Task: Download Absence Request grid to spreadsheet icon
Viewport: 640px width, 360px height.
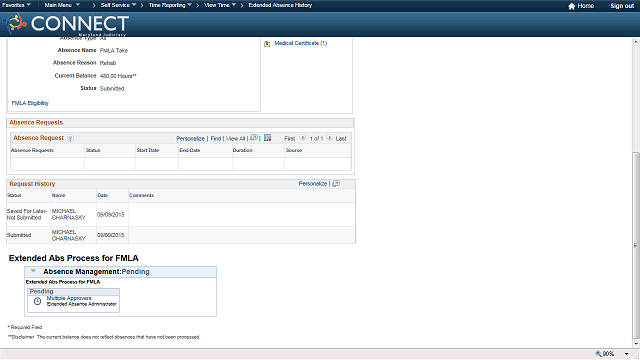Action: tap(267, 138)
